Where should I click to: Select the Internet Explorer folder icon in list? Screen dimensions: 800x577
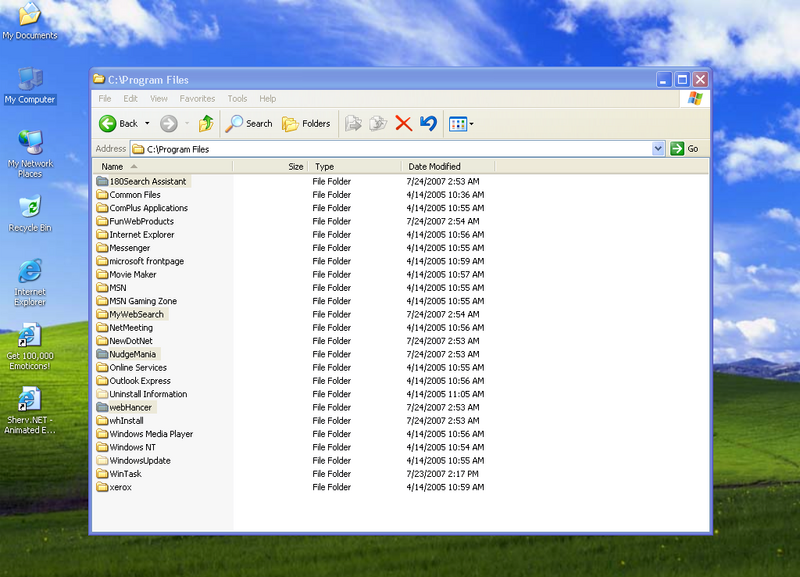tap(102, 234)
